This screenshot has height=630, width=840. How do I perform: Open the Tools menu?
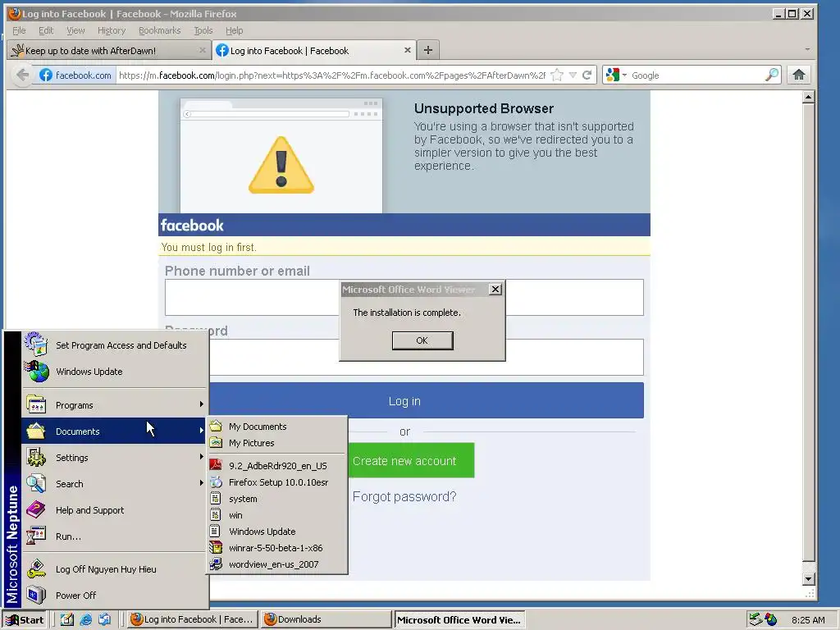point(203,30)
